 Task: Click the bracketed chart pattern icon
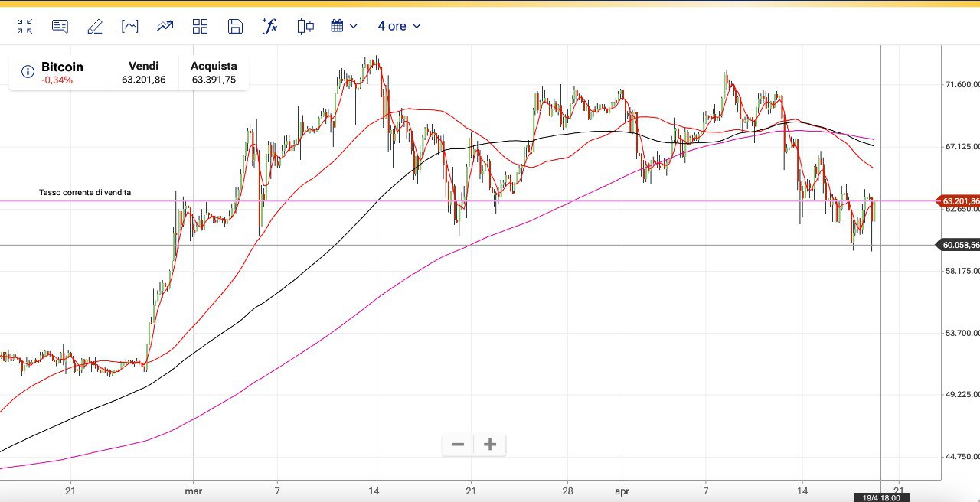tap(130, 27)
